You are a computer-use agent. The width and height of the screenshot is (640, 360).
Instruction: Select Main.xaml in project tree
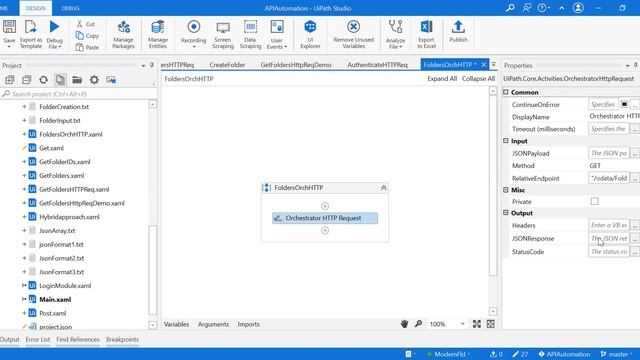(x=55, y=299)
